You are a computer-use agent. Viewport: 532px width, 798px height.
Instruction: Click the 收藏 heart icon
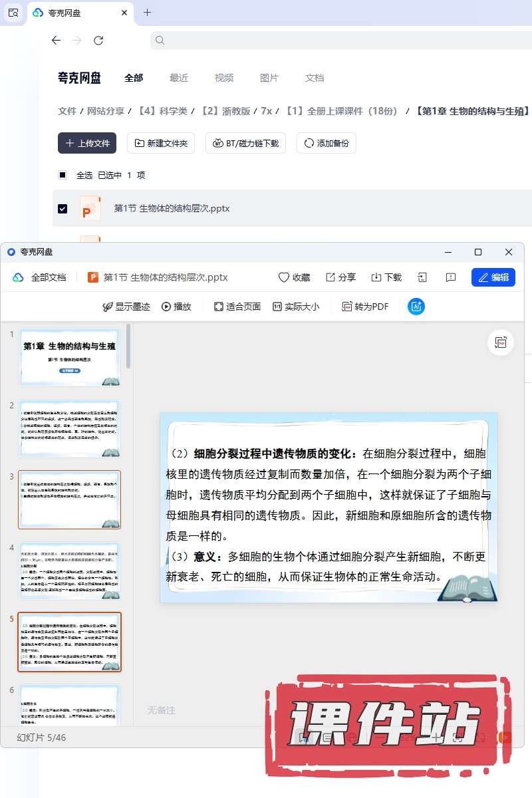click(294, 277)
